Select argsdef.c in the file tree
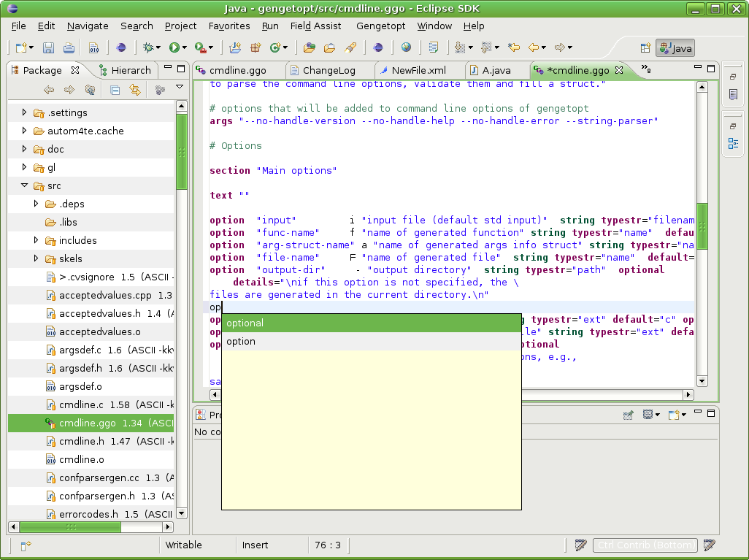 tap(80, 350)
